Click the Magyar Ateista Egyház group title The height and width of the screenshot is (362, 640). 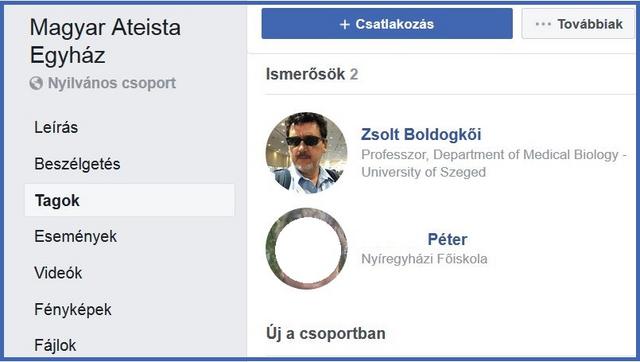(x=105, y=41)
